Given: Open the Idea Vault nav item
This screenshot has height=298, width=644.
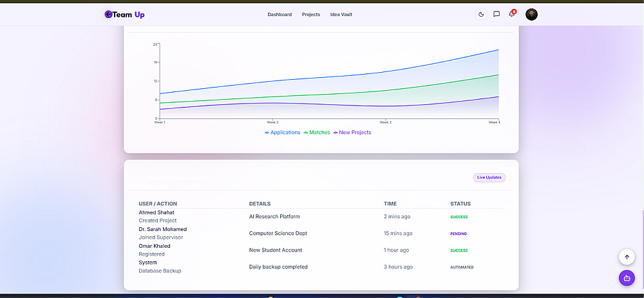Looking at the screenshot, I should tap(341, 14).
